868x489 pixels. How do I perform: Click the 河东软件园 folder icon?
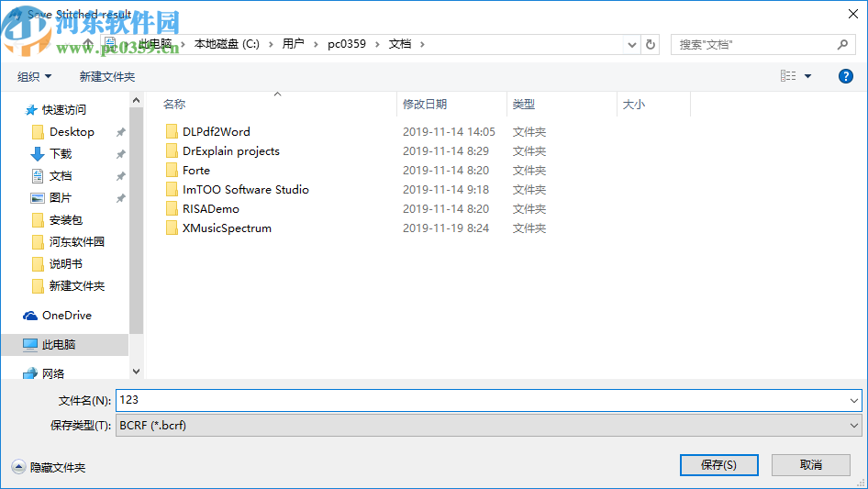pyautogui.click(x=38, y=242)
